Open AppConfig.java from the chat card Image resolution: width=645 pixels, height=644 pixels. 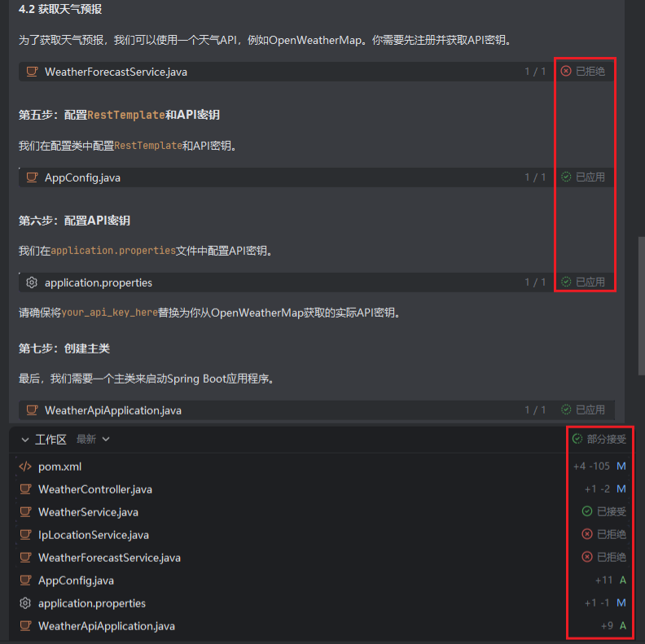[82, 177]
